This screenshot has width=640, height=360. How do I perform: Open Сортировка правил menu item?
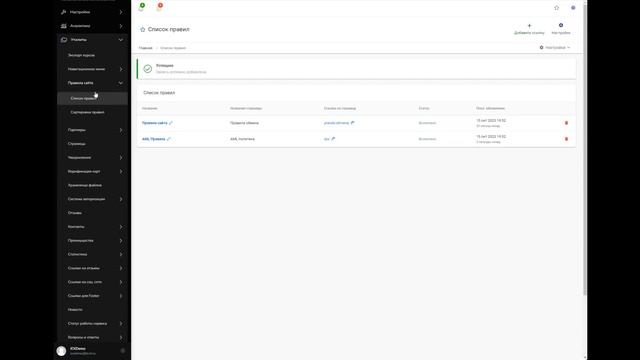pyautogui.click(x=87, y=112)
